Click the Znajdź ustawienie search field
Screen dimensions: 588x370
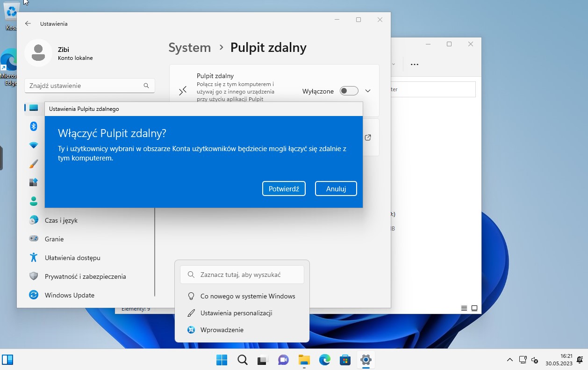pos(85,86)
